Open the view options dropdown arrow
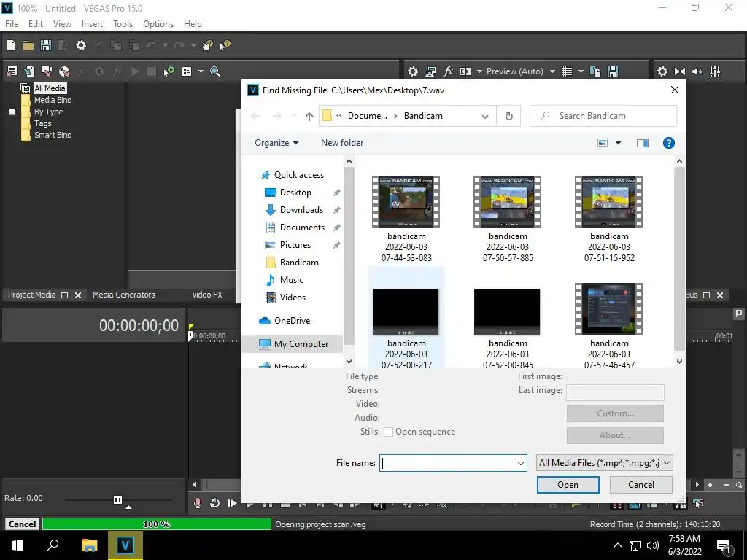The width and height of the screenshot is (747, 560). point(618,143)
